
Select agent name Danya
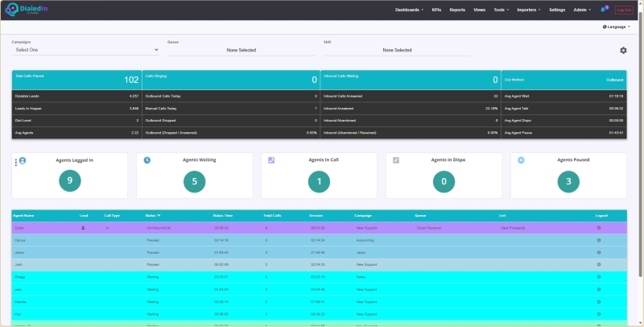pyautogui.click(x=19, y=240)
